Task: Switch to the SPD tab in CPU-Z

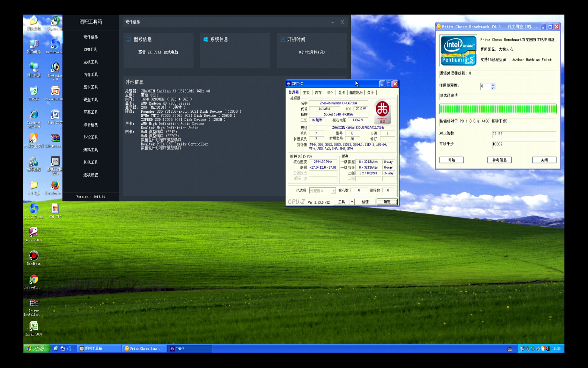Action: click(330, 92)
